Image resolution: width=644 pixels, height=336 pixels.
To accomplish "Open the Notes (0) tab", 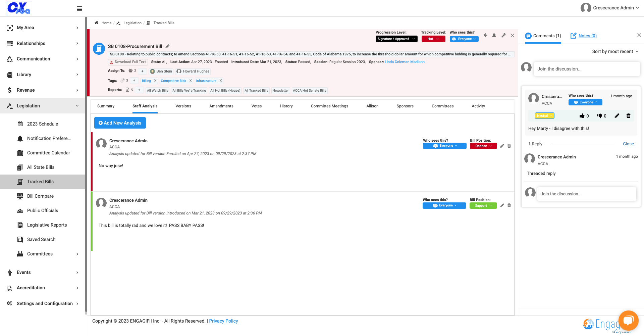I will coord(584,36).
